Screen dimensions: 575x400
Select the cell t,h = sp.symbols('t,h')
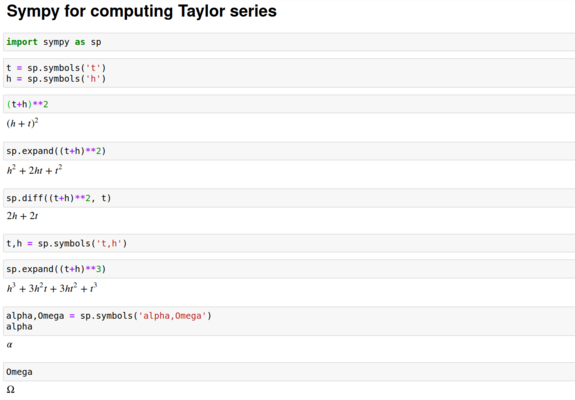(x=289, y=243)
